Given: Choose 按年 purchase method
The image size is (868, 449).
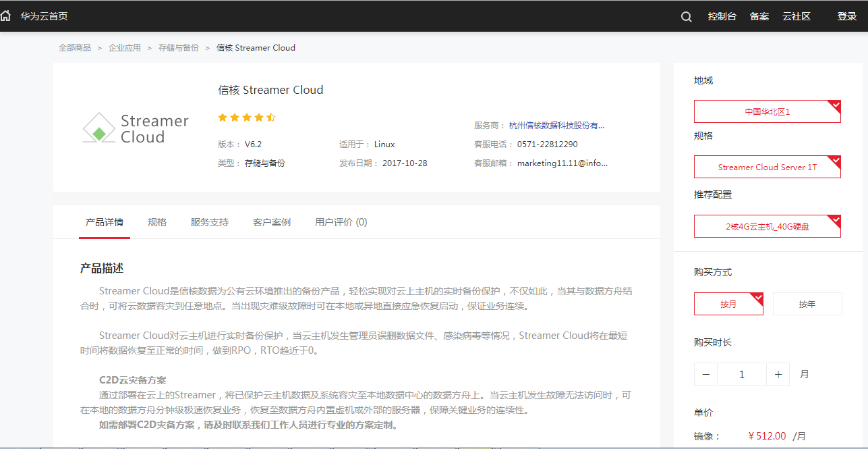Looking at the screenshot, I should [x=807, y=304].
